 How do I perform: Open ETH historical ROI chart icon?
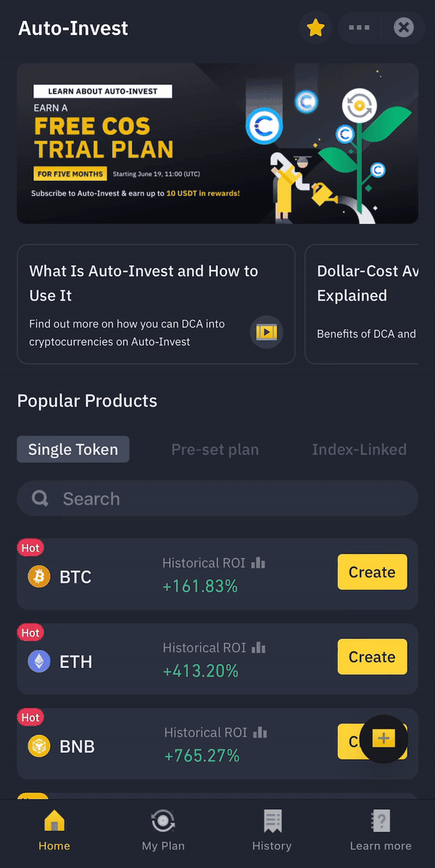pos(259,648)
